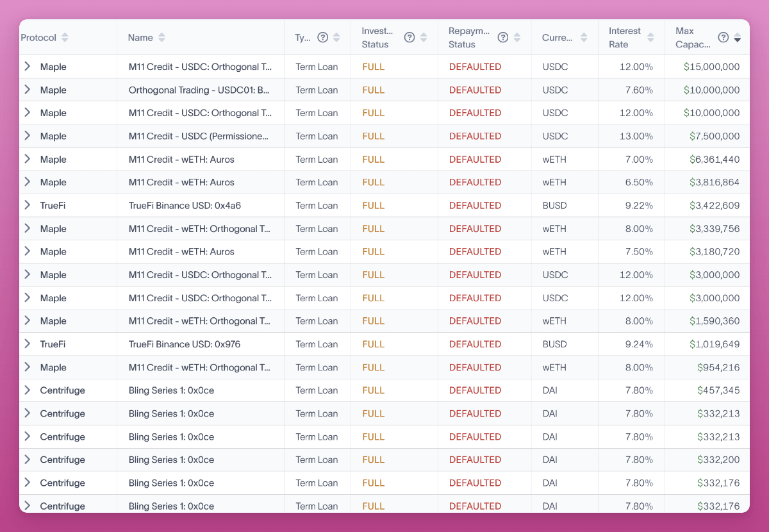Open the help tooltip for Type column
Image resolution: width=769 pixels, height=532 pixels.
click(x=323, y=38)
